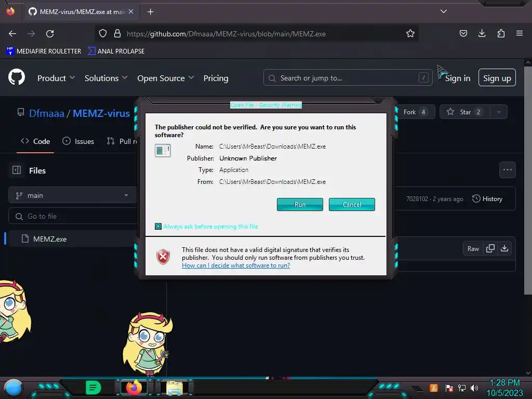Toggle Always ask before opening this file
This screenshot has width=532, height=399.
(x=158, y=227)
